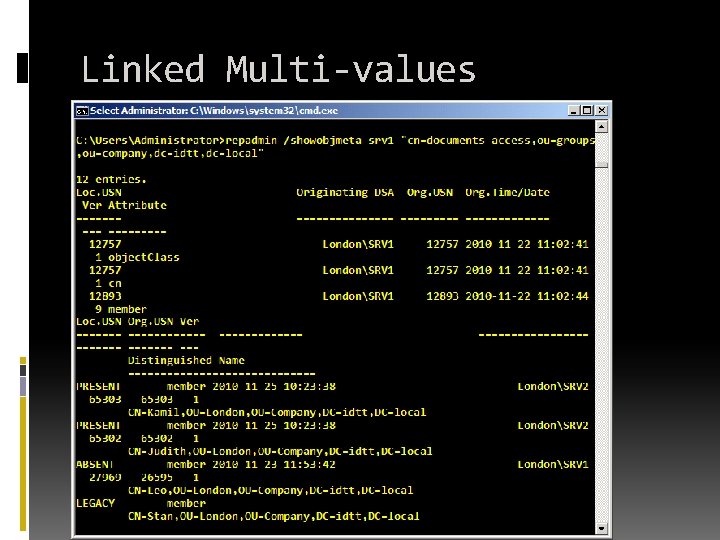
Task: Click the 'ABSENT' status label
Action: (x=95, y=464)
